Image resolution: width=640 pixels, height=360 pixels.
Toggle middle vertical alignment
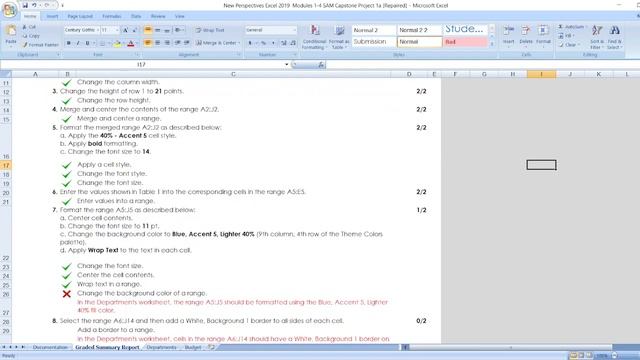[x=158, y=30]
